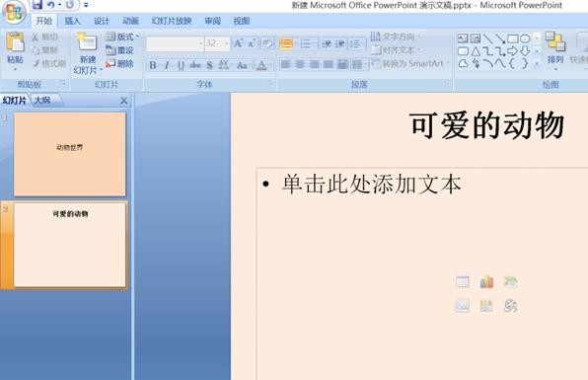Select the isosceles triangle shape

(x=476, y=51)
